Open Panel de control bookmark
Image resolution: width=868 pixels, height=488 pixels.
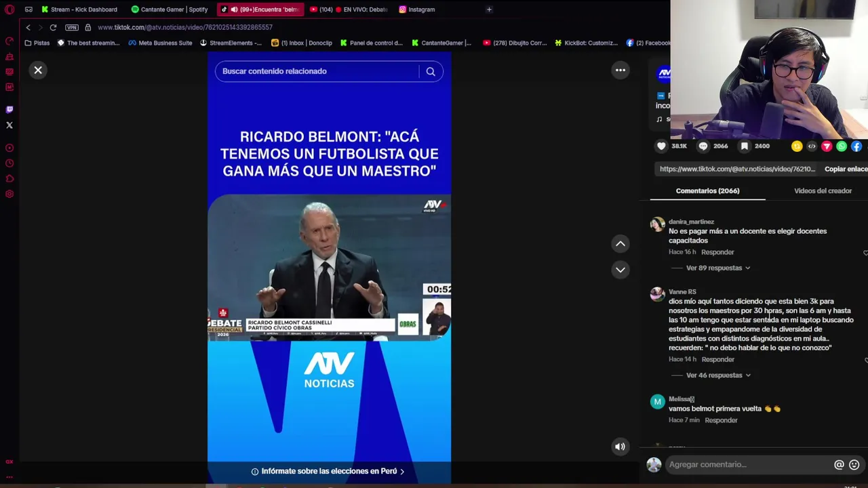[x=372, y=43]
